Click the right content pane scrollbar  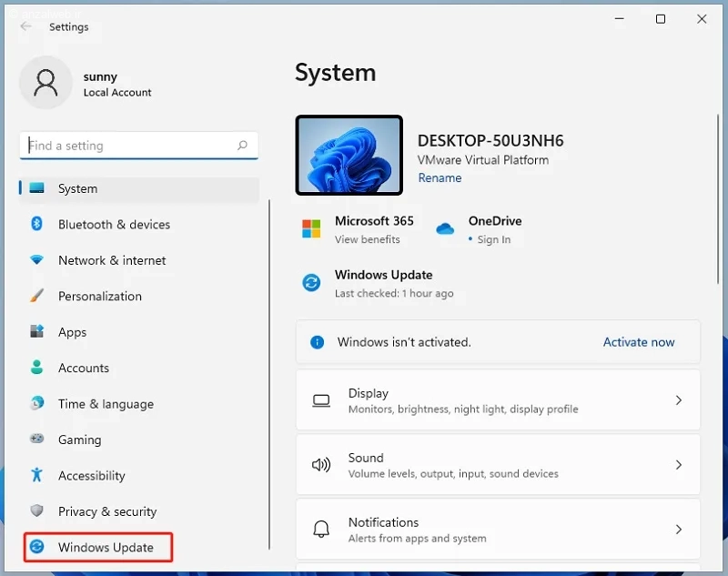[x=718, y=198]
